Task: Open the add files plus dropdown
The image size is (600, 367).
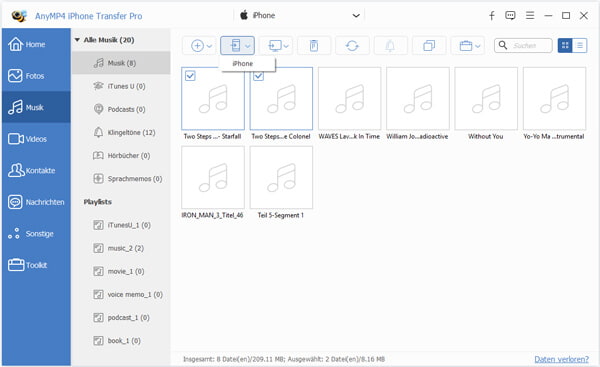Action: pyautogui.click(x=201, y=46)
